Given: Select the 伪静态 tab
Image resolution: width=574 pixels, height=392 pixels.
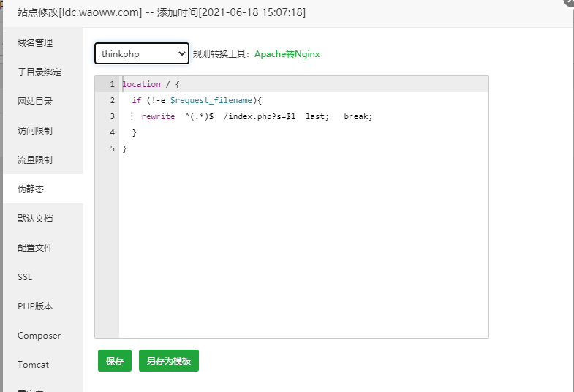Looking at the screenshot, I should tap(43, 189).
